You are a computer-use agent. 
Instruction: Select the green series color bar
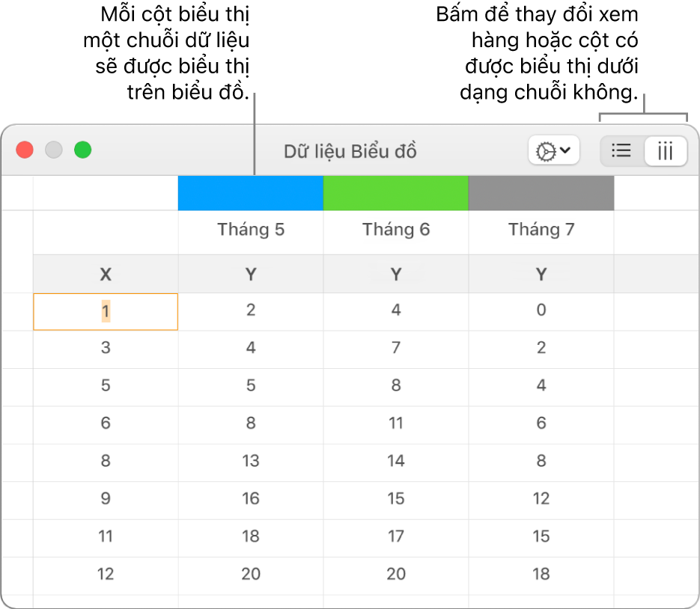click(395, 193)
